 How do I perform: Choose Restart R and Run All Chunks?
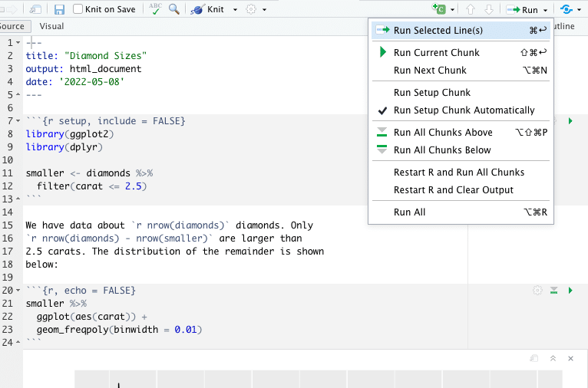click(461, 173)
